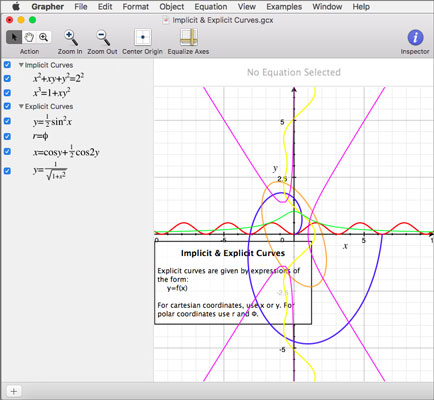Click the Center Origin icon
The image size is (434, 400).
click(x=143, y=37)
